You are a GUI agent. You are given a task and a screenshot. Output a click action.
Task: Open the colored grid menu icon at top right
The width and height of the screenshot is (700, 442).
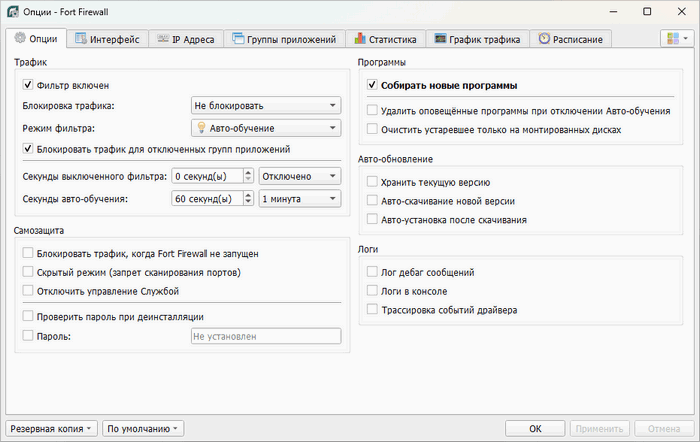(x=675, y=39)
